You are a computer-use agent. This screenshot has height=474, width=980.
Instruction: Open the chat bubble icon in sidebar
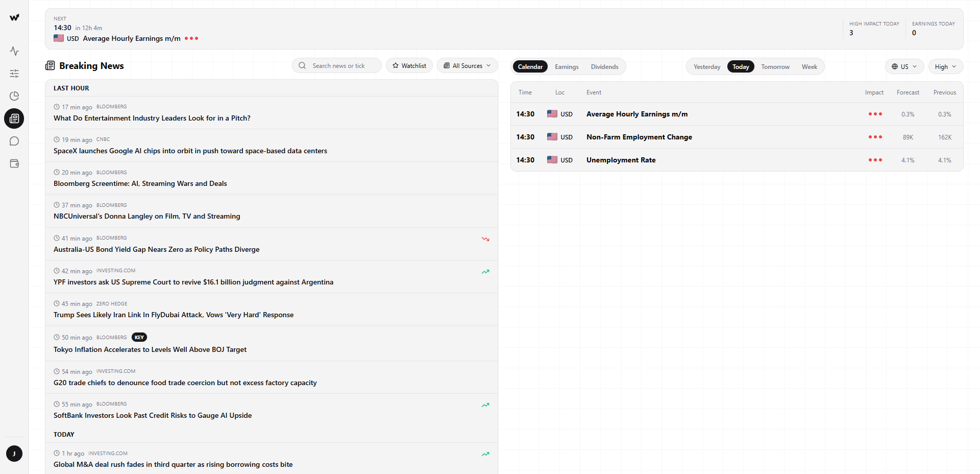[x=14, y=141]
